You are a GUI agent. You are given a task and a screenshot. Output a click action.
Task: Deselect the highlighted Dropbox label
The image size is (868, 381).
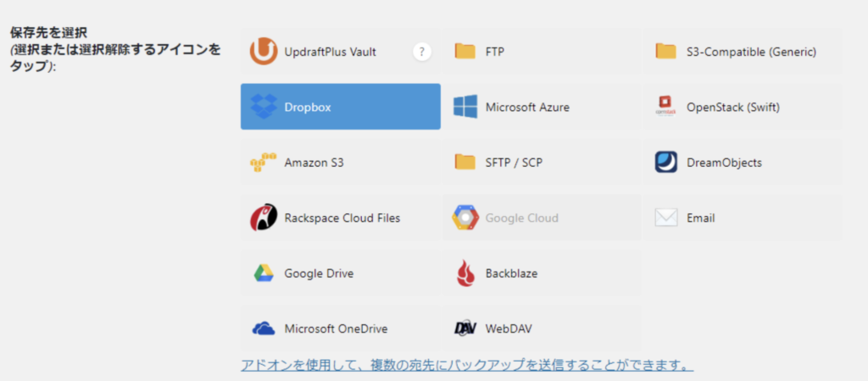308,108
